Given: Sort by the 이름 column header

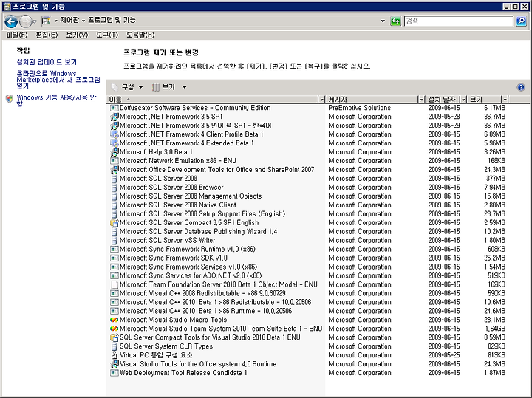Looking at the screenshot, I should click(212, 100).
